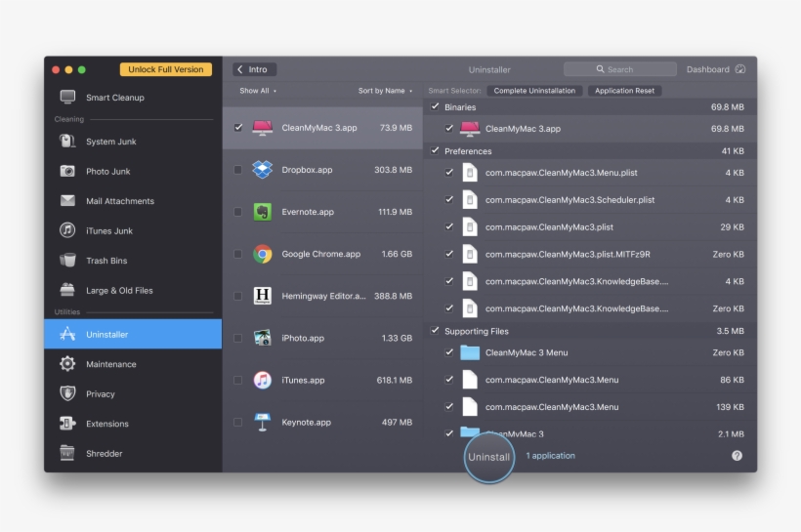Image resolution: width=801 pixels, height=532 pixels.
Task: Click the Maintenance gear icon
Action: [67, 363]
